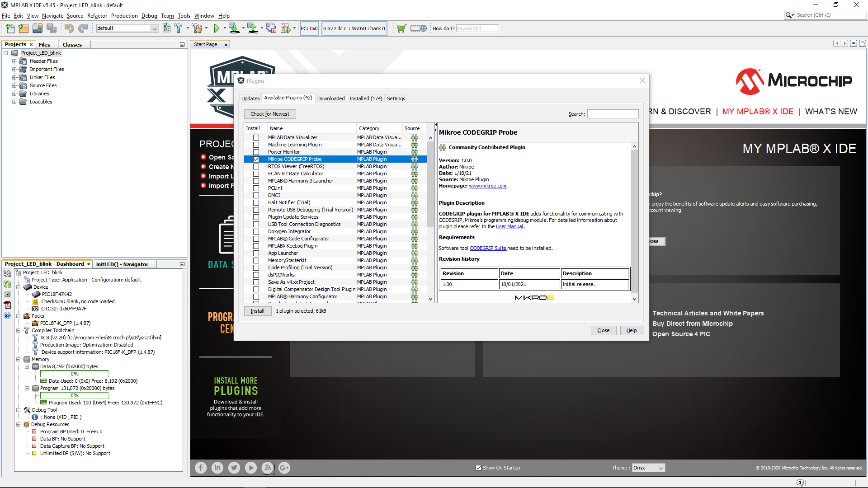Viewport: 868px width, 488px height.
Task: Click the blue Dashboard help icon
Action: [x=7, y=315]
